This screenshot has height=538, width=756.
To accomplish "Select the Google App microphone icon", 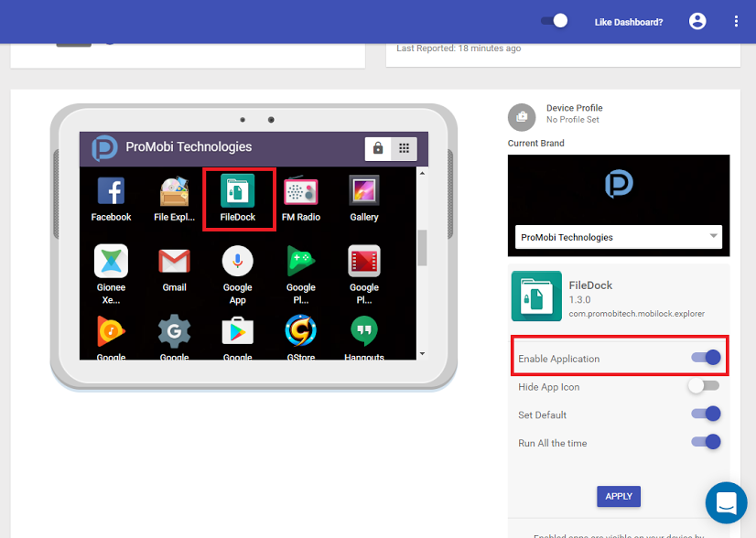I will [238, 261].
